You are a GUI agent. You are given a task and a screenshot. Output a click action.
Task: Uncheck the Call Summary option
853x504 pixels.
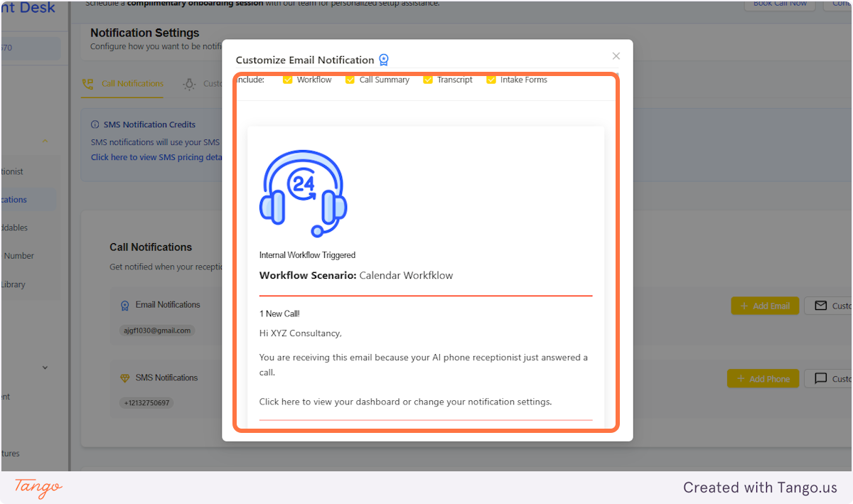(x=349, y=80)
